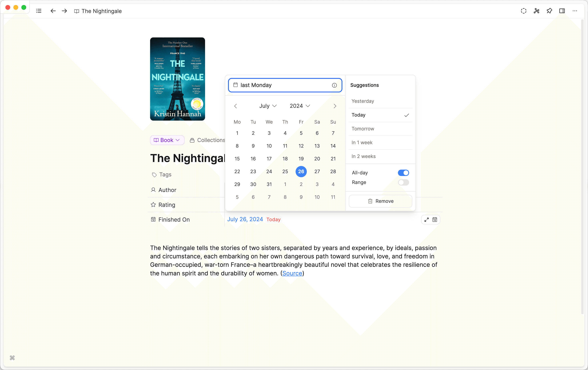Toggle the All-day switch off
Image resolution: width=588 pixels, height=370 pixels.
point(403,173)
